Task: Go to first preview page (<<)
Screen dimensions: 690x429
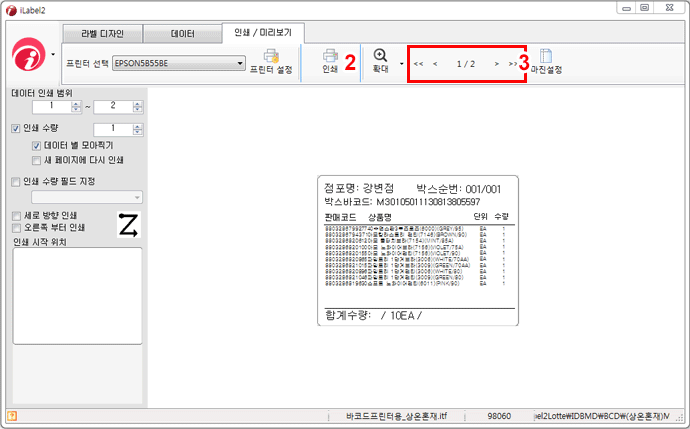Action: click(418, 64)
